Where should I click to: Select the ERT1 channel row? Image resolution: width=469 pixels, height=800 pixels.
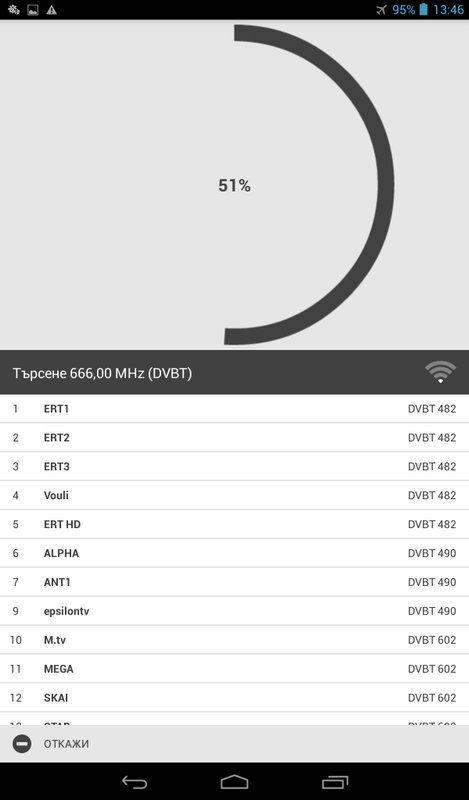[x=234, y=409]
